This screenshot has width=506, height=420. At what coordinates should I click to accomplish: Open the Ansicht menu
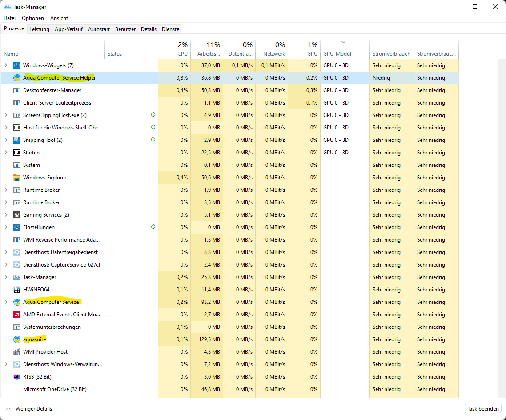pos(59,18)
